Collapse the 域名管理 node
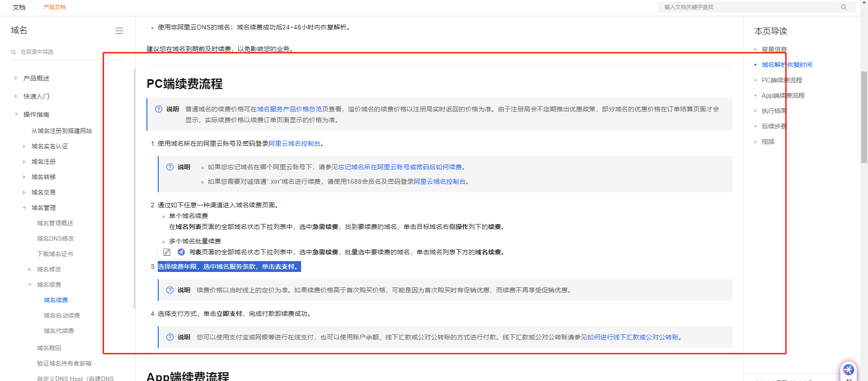Image resolution: width=868 pixels, height=381 pixels. pyautogui.click(x=24, y=208)
